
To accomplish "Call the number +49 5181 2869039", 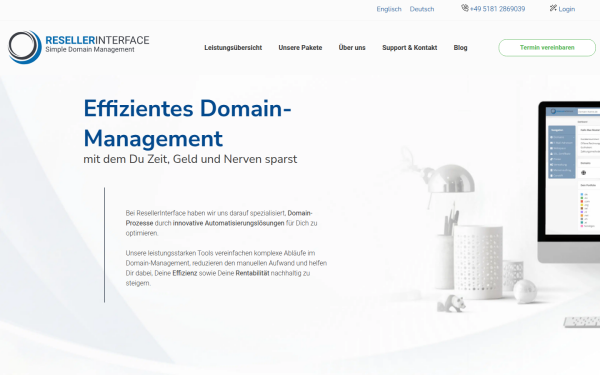I will point(497,9).
